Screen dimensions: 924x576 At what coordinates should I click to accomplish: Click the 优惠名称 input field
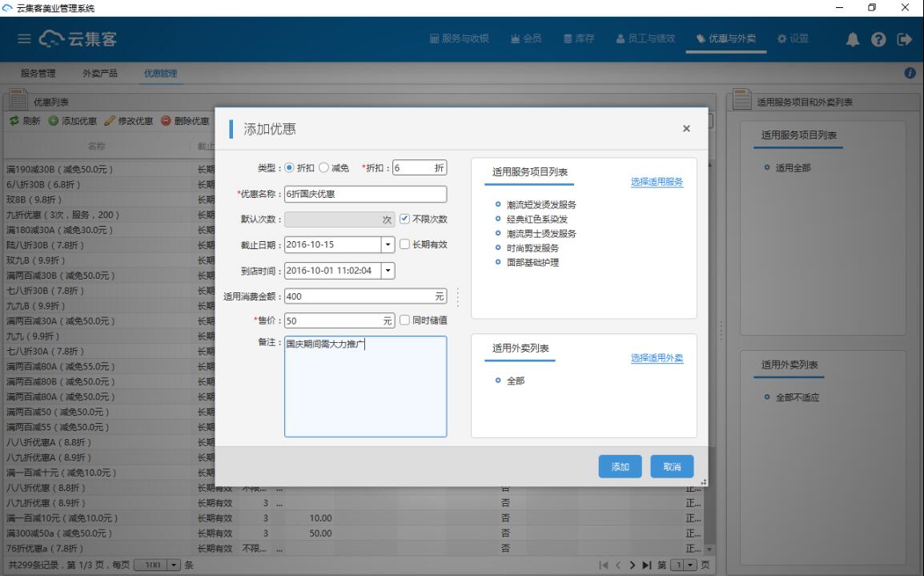(x=365, y=194)
